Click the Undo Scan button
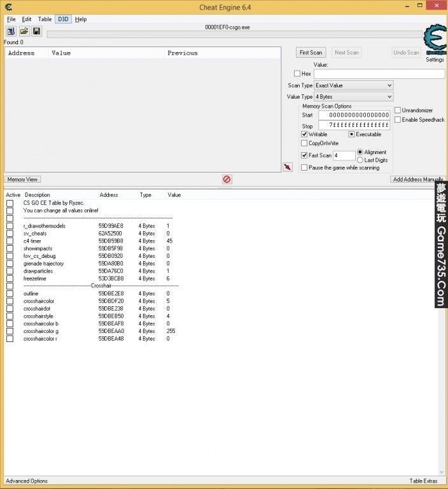Image resolution: width=448 pixels, height=489 pixels. (x=406, y=52)
